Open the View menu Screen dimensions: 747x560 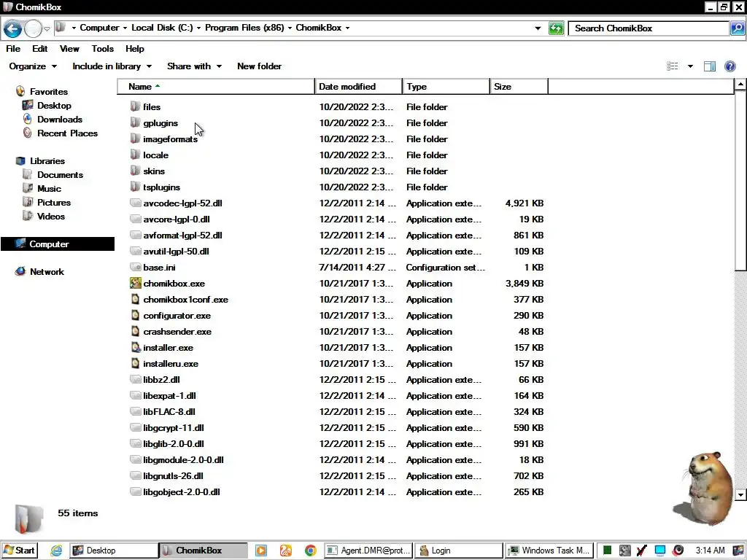click(x=69, y=49)
